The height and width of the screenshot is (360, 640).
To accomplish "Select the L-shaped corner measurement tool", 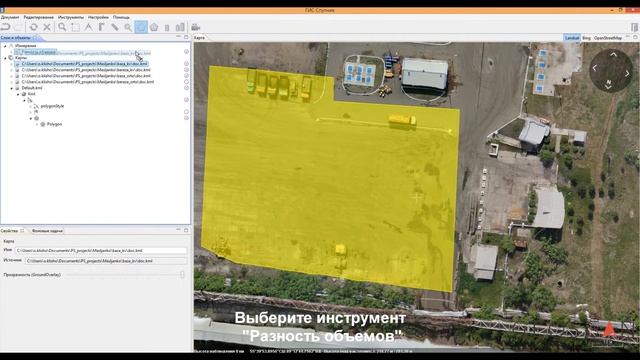I will [102, 27].
